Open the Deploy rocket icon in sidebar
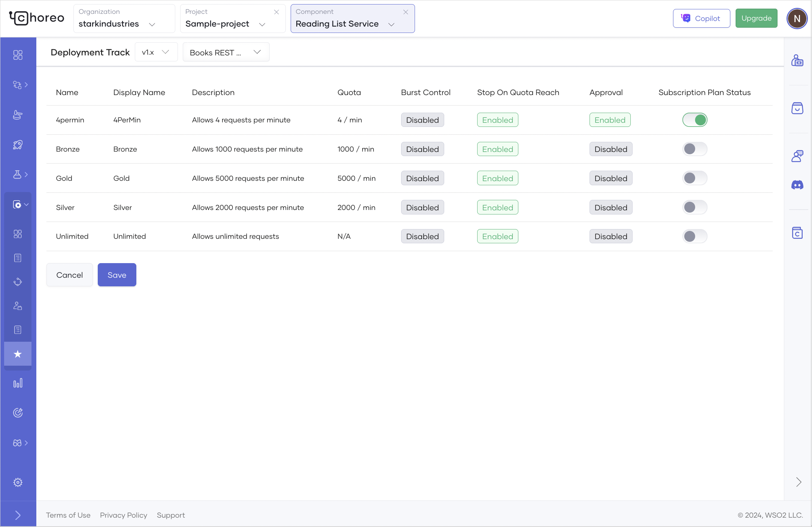The width and height of the screenshot is (812, 527). pyautogui.click(x=18, y=145)
